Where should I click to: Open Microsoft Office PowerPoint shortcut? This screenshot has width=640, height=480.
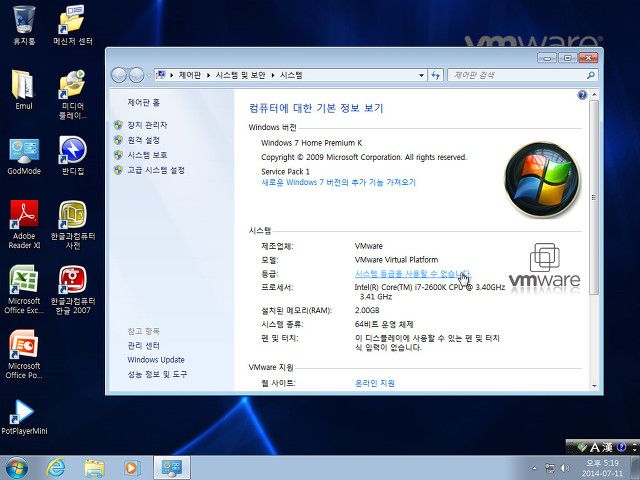pyautogui.click(x=24, y=354)
